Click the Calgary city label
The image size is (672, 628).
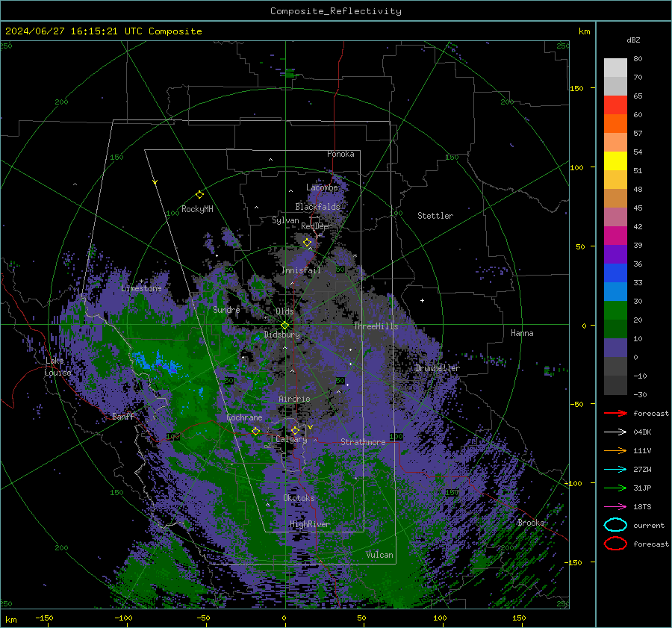point(291,439)
